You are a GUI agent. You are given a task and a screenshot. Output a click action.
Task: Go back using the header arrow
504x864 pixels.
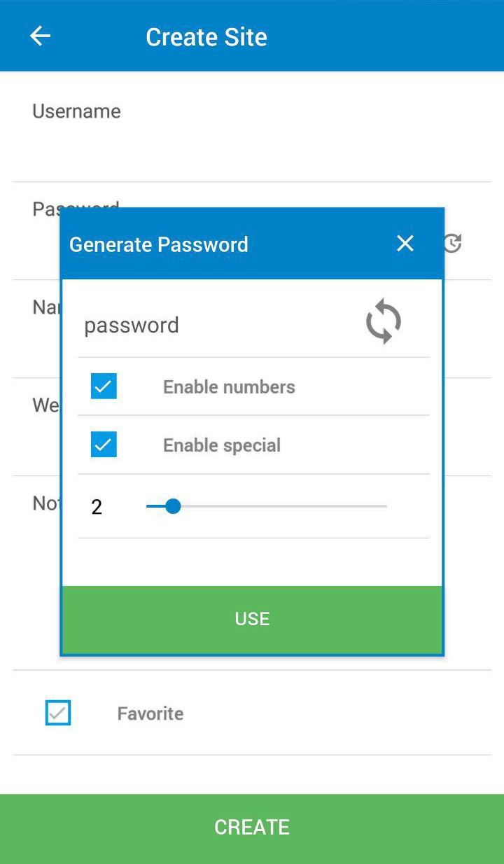point(41,36)
